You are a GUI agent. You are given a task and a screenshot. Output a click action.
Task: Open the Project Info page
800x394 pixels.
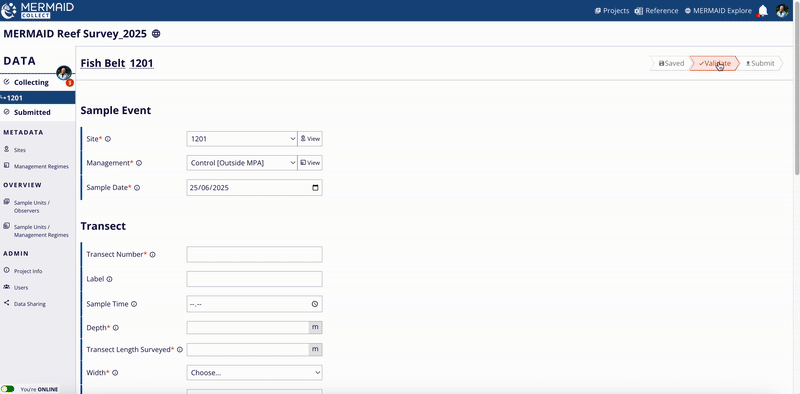(x=28, y=271)
